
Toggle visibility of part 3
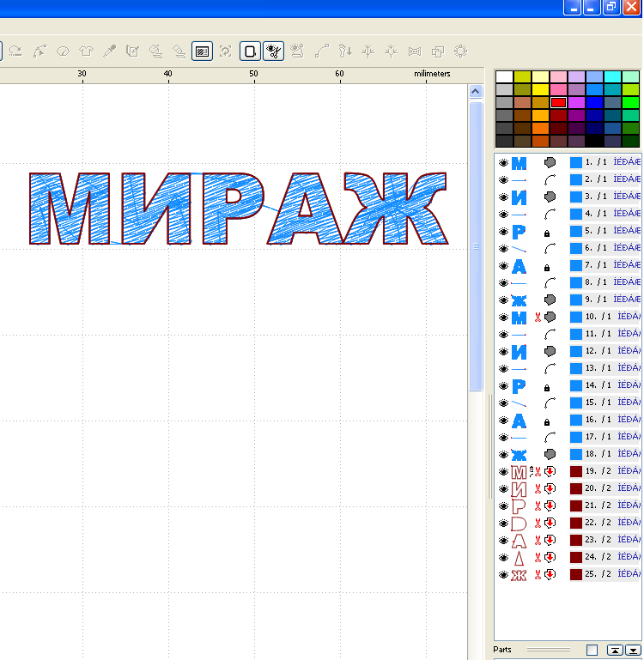pos(503,197)
